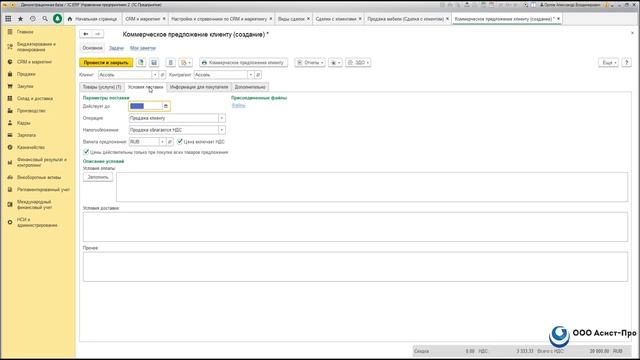The width and height of the screenshot is (640, 360).
Task: Expand the Валюта предложения dropdown
Action: (162, 142)
